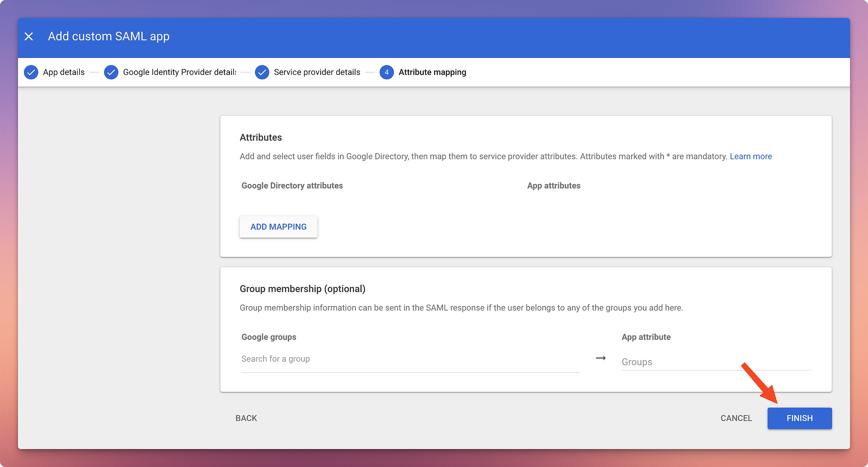Click the Group membership (optional) heading
This screenshot has height=467, width=868.
302,289
